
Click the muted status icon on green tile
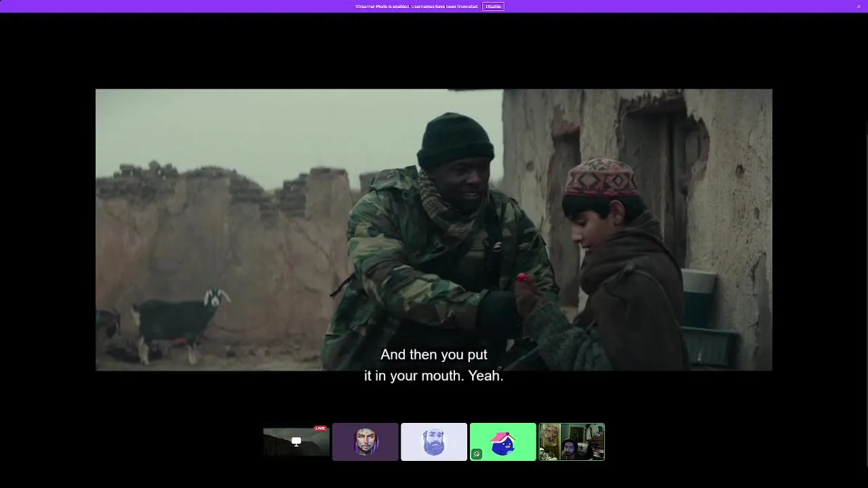coord(477,454)
